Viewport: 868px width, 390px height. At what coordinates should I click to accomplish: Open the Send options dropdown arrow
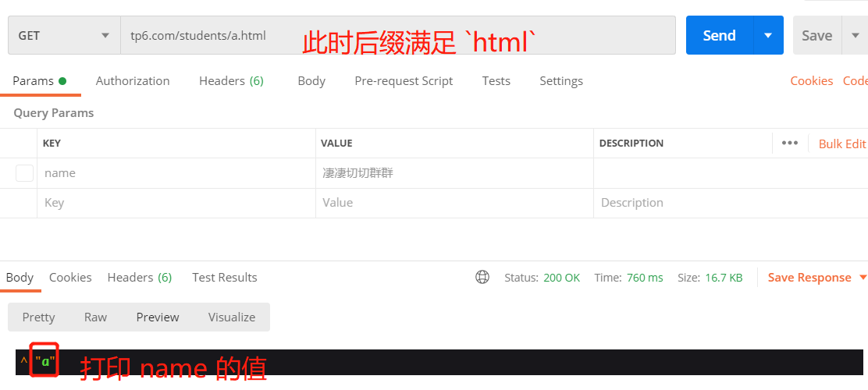pyautogui.click(x=768, y=35)
